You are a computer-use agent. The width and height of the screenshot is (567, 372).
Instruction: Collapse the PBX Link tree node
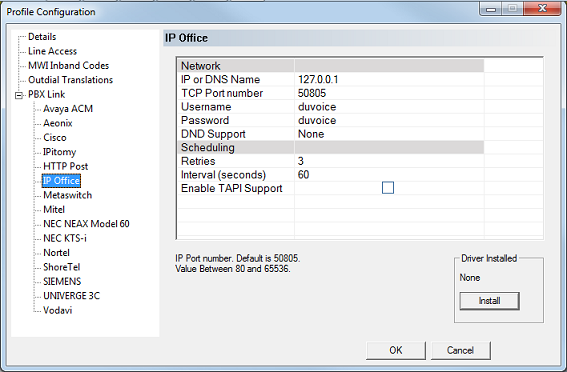(19, 95)
